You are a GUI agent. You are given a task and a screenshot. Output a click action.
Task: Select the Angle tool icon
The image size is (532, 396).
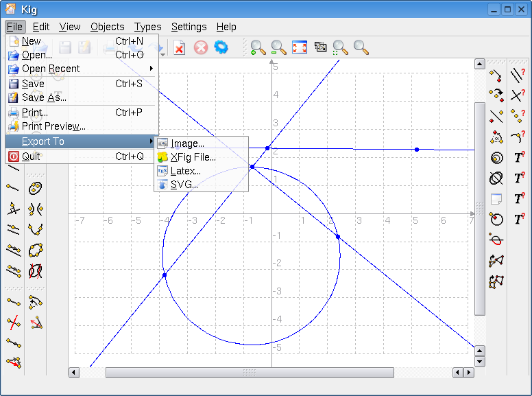coord(36,323)
